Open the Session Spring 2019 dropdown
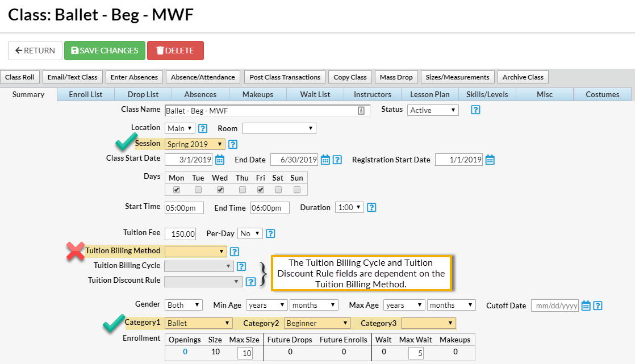Image resolution: width=635 pixels, height=364 pixels. click(x=195, y=144)
